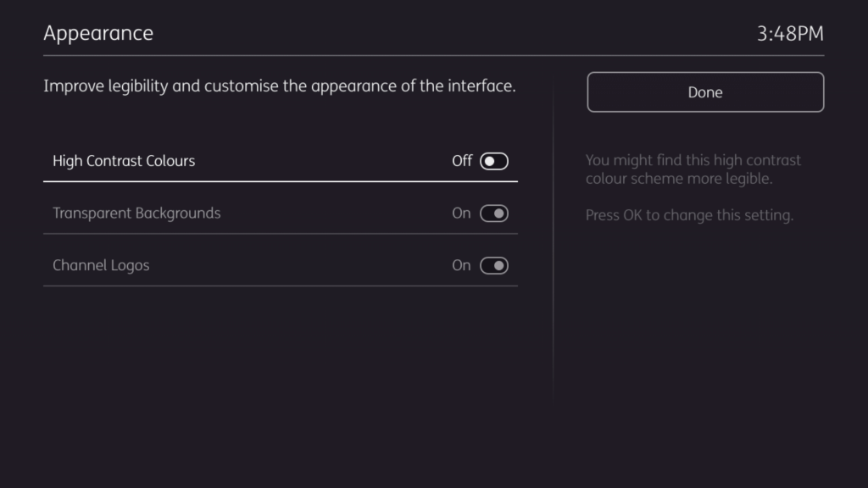Image resolution: width=868 pixels, height=488 pixels.
Task: Select the High Contrast Colours label
Action: [124, 161]
